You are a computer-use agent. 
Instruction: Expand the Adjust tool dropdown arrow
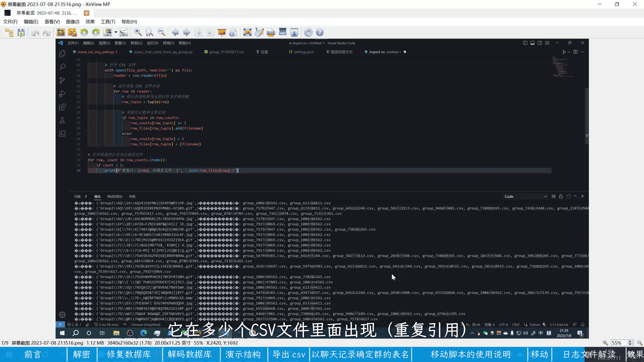pyautogui.click(x=116, y=32)
